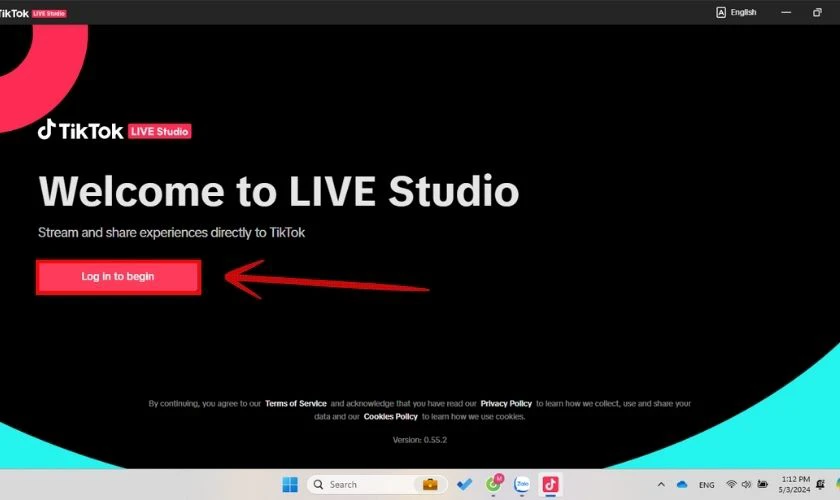Open the green app with notification badge

(493, 484)
